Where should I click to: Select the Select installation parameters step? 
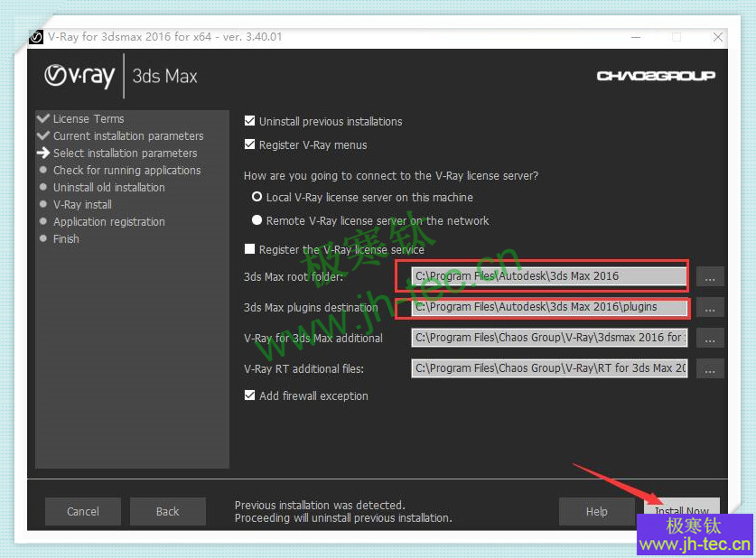[126, 153]
